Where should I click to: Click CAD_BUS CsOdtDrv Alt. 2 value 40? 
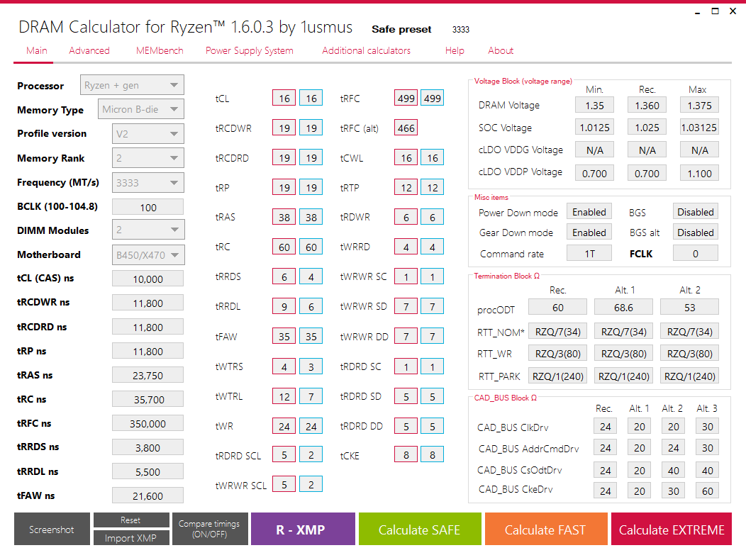(x=673, y=471)
